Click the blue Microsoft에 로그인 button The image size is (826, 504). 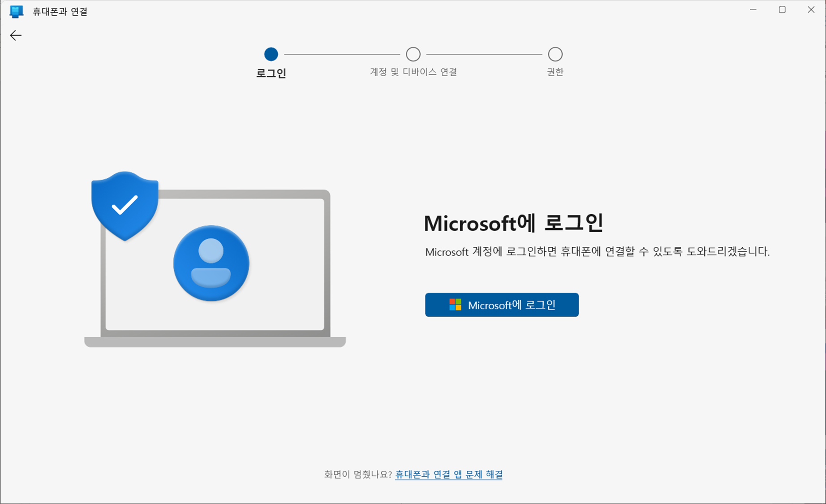[502, 305]
